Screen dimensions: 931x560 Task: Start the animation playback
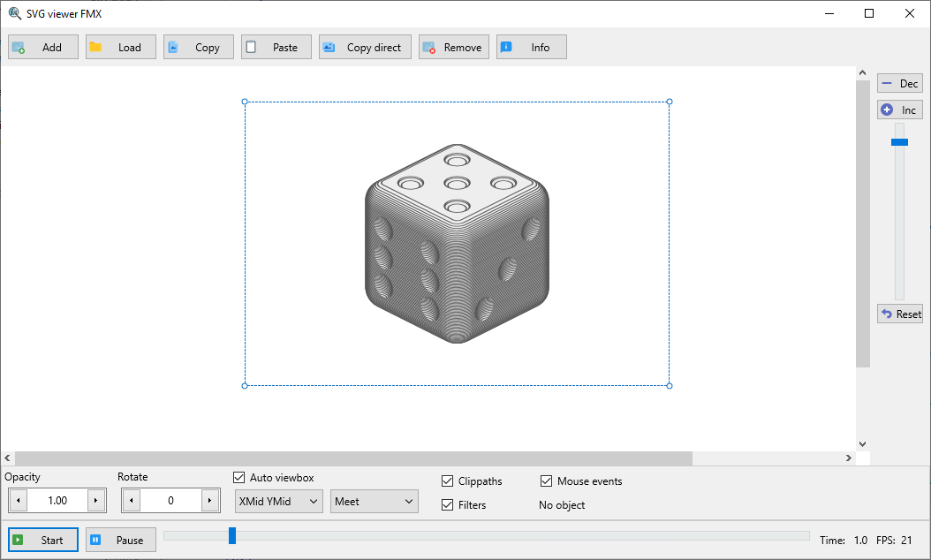43,540
